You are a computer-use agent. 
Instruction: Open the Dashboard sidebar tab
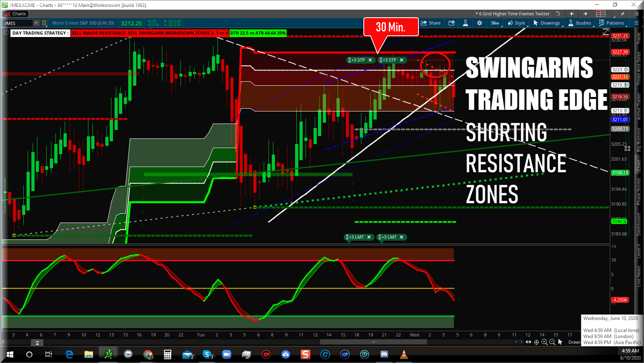click(x=639, y=224)
